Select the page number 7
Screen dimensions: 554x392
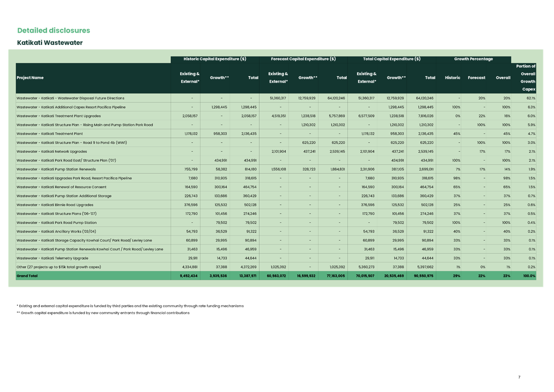518,377
